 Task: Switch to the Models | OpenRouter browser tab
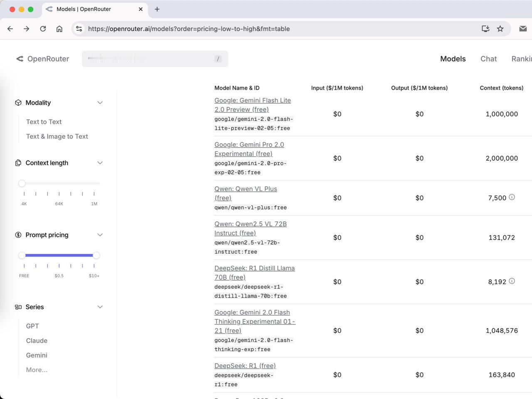(94, 9)
